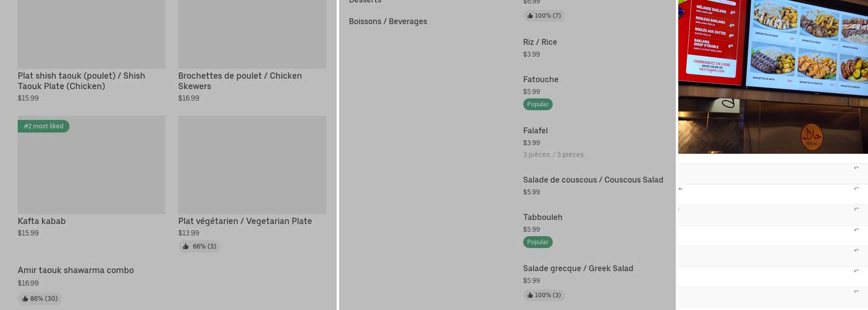868x310 pixels.
Task: Select the Kafta kabab item name
Action: [42, 221]
